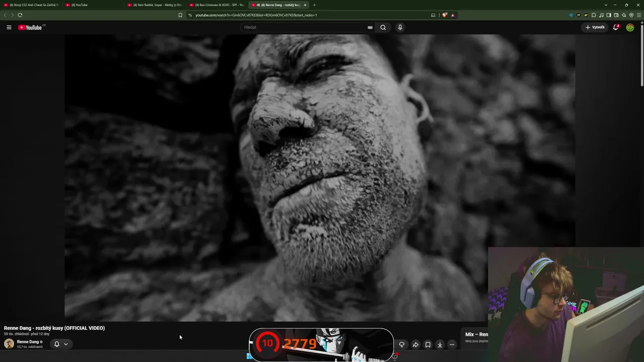The height and width of the screenshot is (362, 644).
Task: Open the 'Mix – Ren' playlist panel header
Action: coord(476,334)
